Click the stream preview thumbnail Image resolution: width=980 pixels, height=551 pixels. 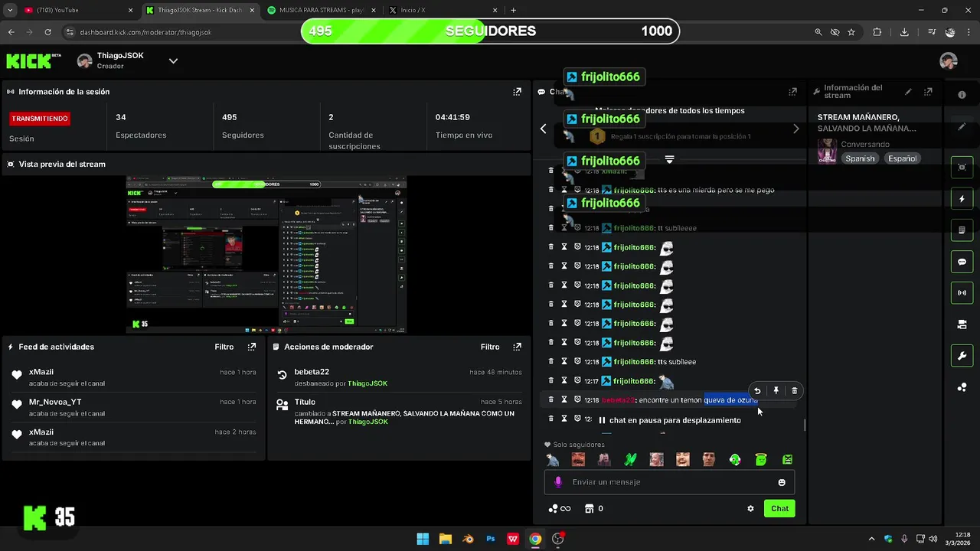tap(266, 255)
